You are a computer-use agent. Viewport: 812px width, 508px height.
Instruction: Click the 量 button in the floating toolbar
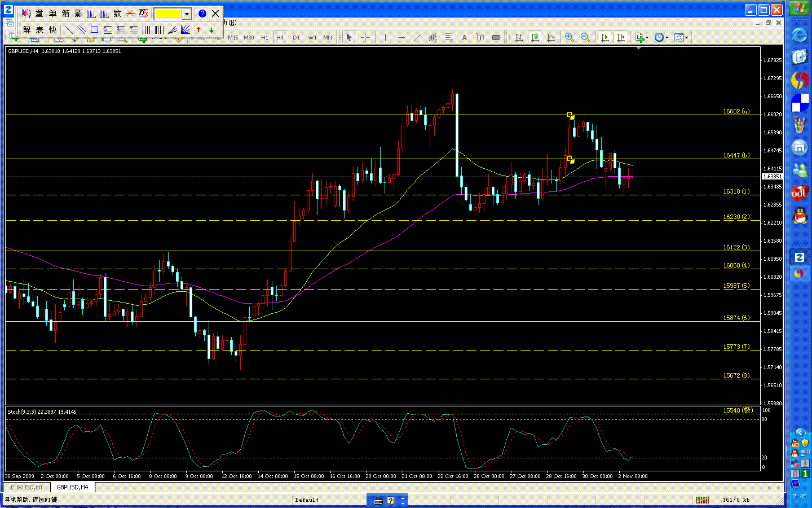point(39,13)
